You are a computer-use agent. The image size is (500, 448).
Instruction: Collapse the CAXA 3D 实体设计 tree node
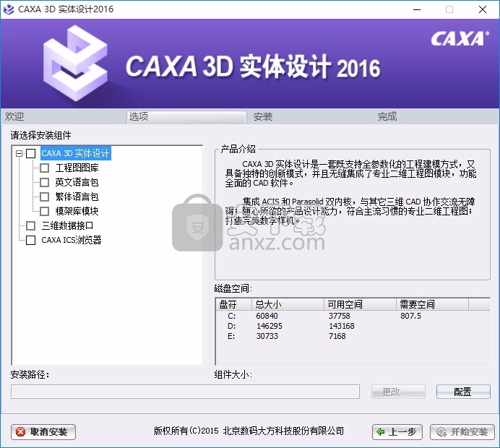tap(19, 154)
